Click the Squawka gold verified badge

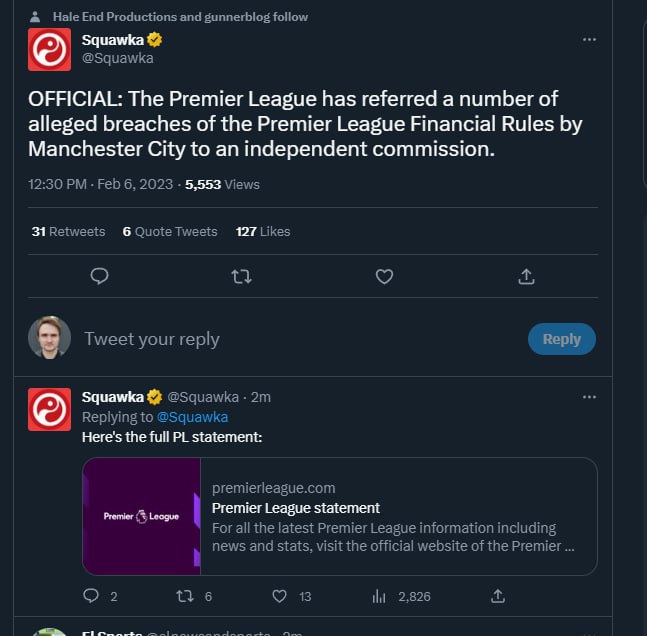(x=156, y=40)
